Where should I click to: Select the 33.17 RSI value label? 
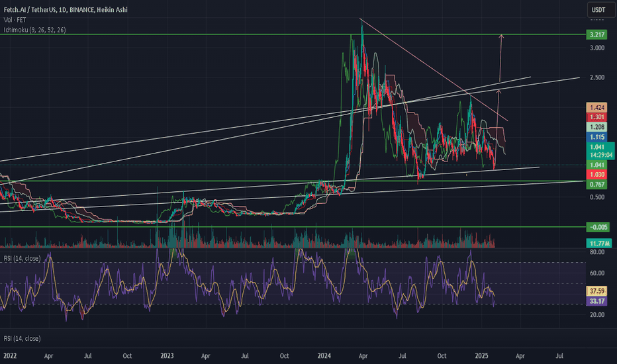597,301
